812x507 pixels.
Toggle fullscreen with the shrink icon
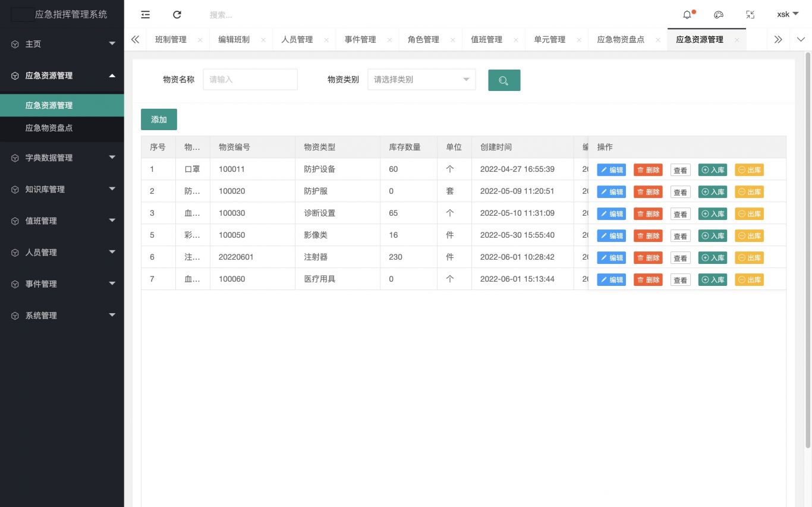750,15
